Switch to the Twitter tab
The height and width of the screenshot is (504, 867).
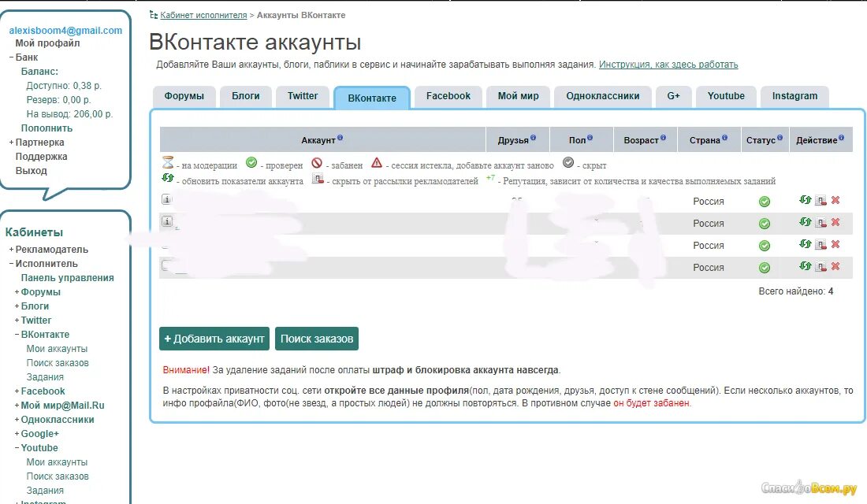pyautogui.click(x=303, y=96)
